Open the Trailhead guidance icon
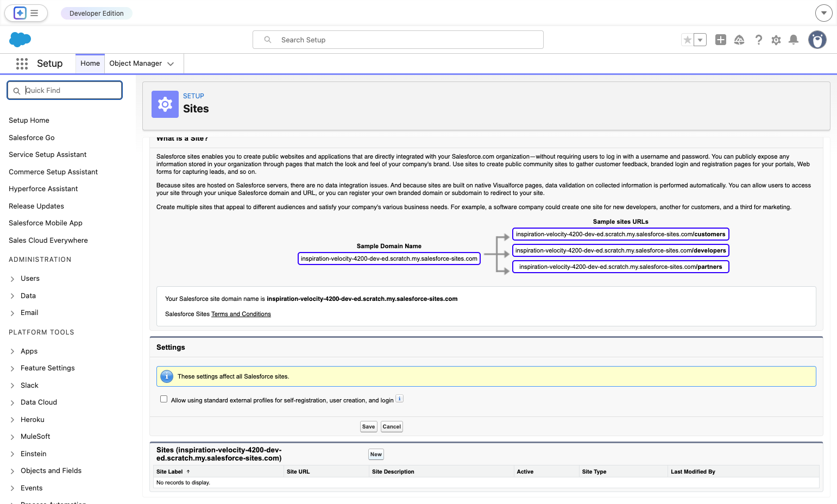This screenshot has width=837, height=504. point(739,40)
